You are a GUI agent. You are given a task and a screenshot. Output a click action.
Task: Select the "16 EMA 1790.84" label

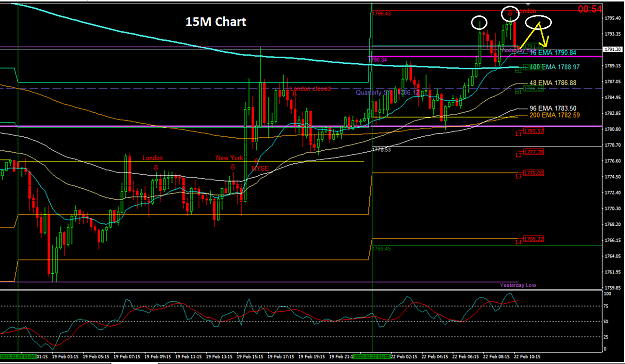[x=553, y=53]
